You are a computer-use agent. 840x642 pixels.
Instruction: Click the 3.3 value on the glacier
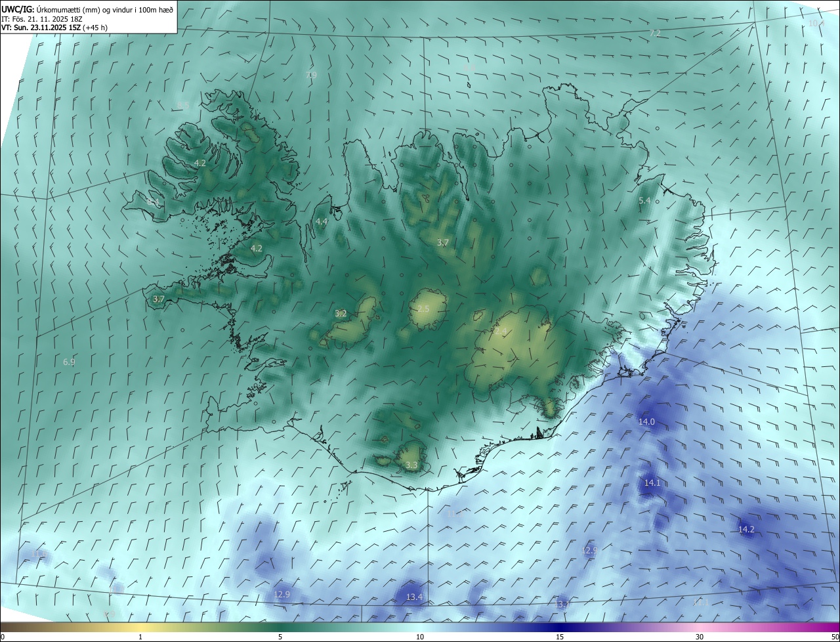tap(411, 465)
